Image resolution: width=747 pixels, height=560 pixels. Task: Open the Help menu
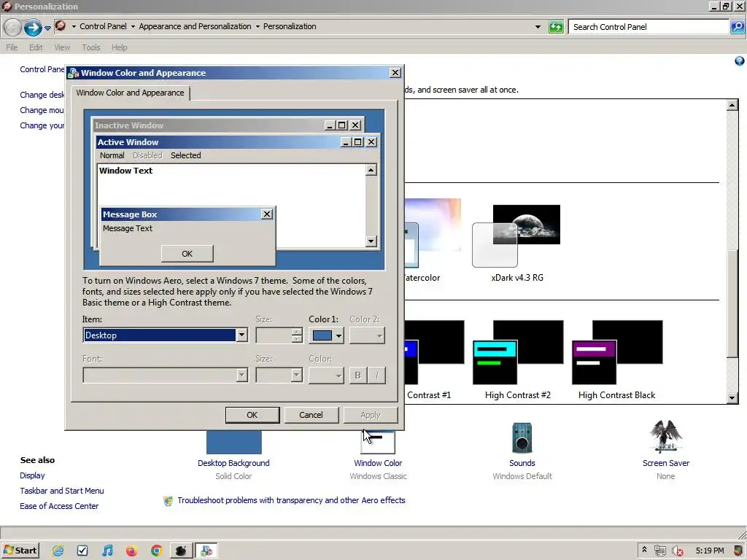click(x=119, y=47)
